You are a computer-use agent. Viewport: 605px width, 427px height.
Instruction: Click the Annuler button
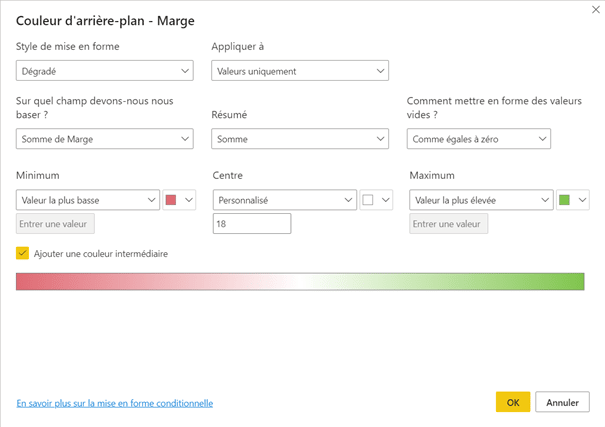pos(562,402)
